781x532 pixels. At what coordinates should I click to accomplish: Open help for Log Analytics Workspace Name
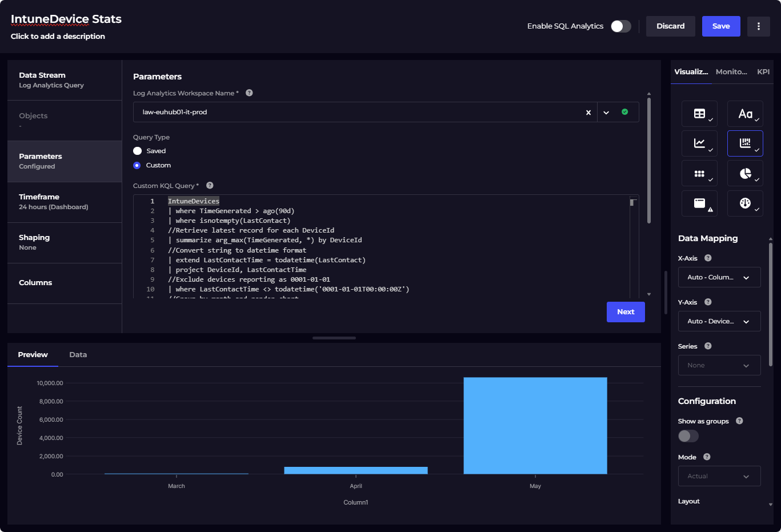[249, 93]
